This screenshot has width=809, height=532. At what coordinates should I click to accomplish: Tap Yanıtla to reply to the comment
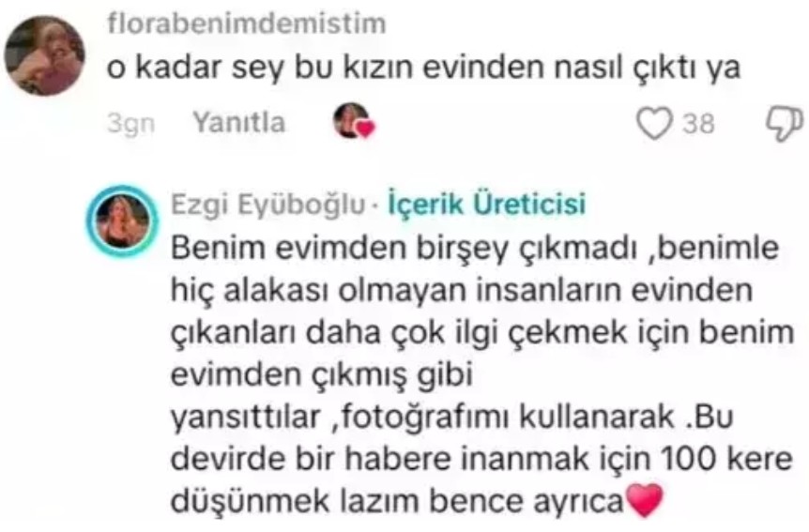point(239,123)
